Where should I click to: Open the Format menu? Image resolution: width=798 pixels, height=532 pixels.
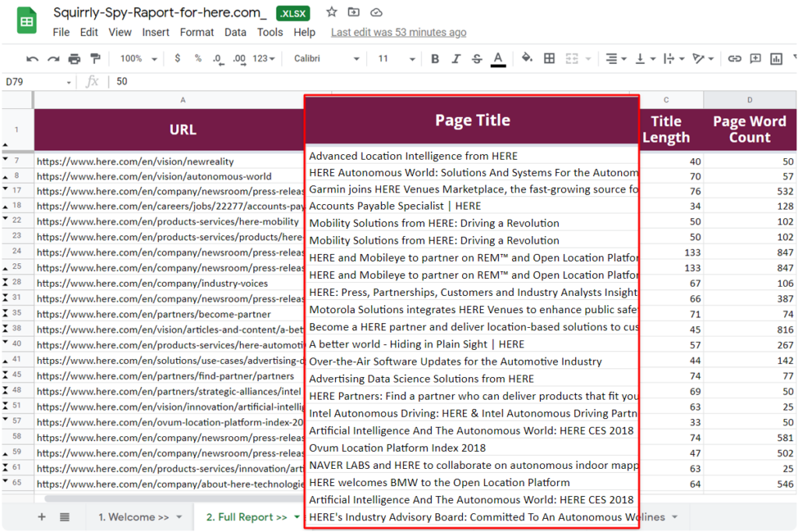197,33
